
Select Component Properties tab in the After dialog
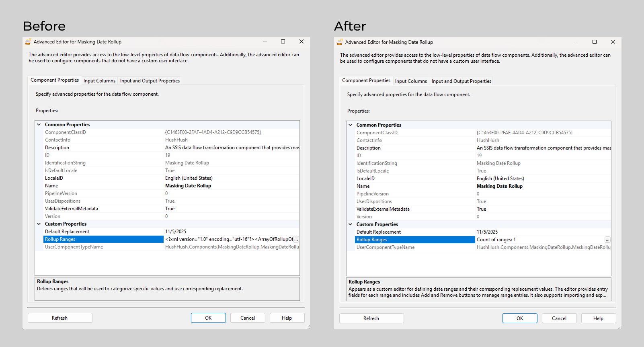pyautogui.click(x=366, y=81)
